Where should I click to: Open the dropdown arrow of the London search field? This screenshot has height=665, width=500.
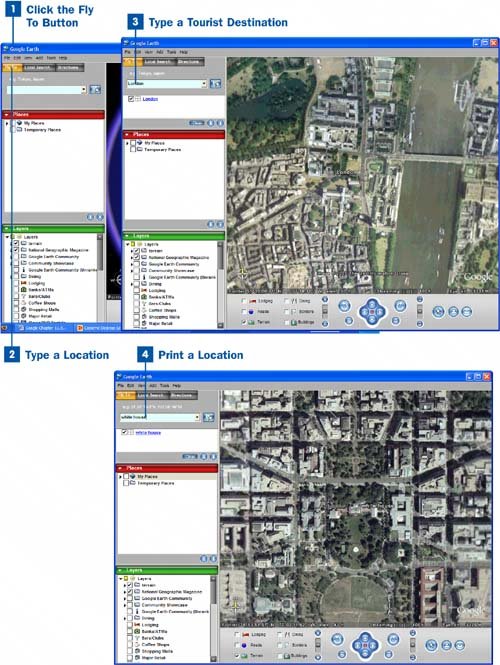[x=204, y=84]
